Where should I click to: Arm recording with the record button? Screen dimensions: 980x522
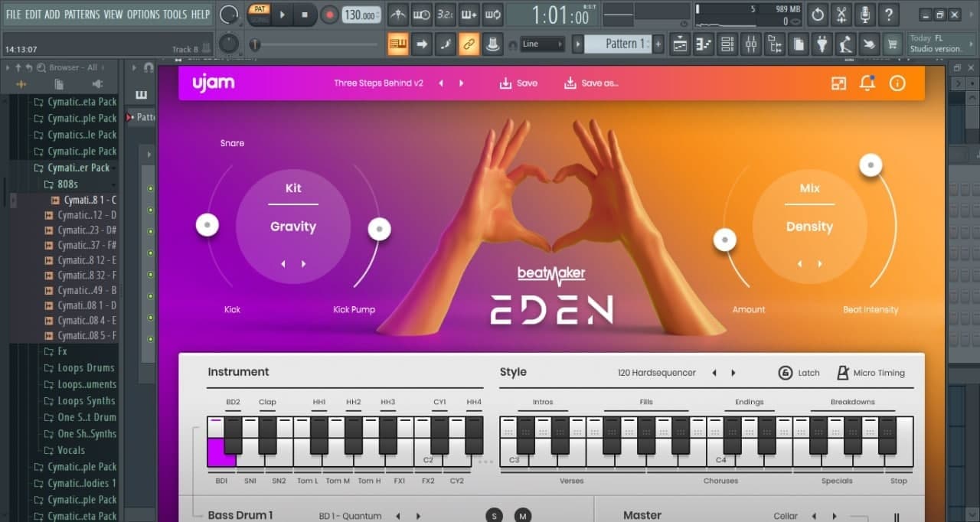pos(329,14)
